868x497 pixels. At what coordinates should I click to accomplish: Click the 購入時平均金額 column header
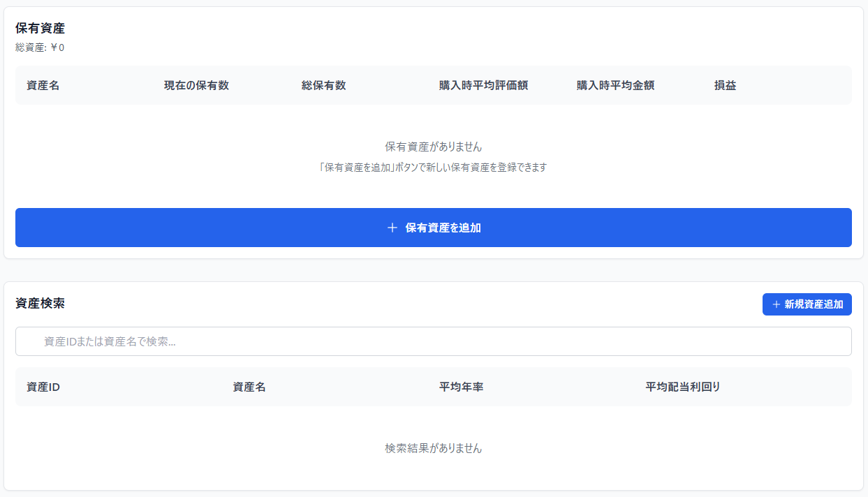click(x=615, y=85)
